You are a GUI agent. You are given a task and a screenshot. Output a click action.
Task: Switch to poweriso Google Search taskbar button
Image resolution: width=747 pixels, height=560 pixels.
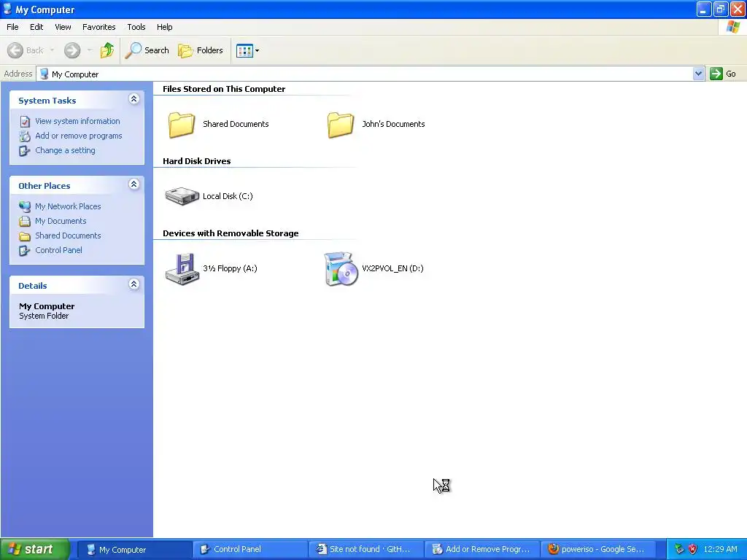point(598,550)
